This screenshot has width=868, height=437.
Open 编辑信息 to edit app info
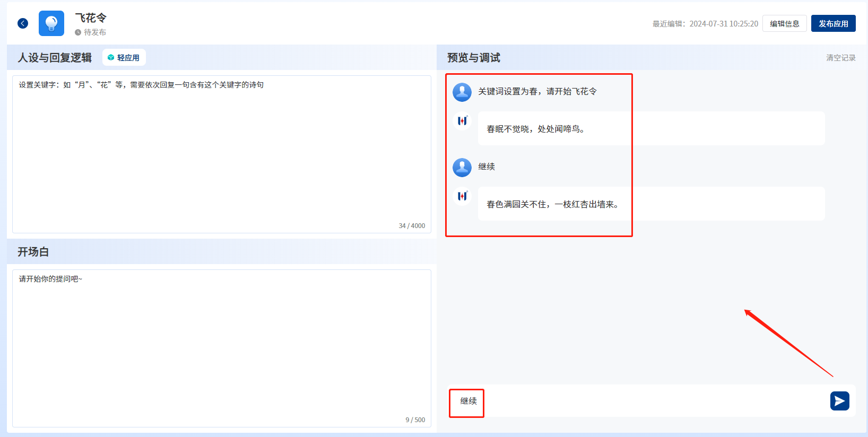click(784, 23)
